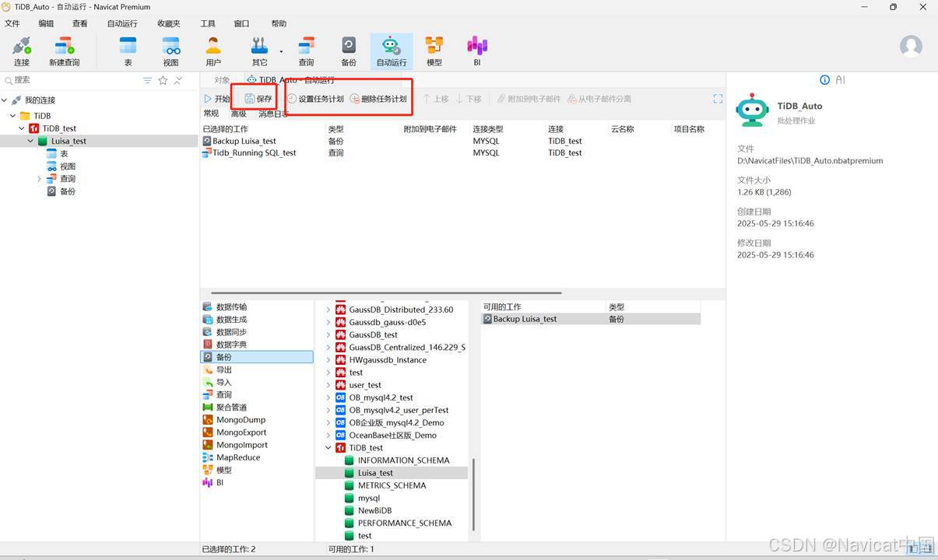The image size is (938, 560).
Task: Switch to the 对象 (Objects) tab
Action: pos(222,80)
